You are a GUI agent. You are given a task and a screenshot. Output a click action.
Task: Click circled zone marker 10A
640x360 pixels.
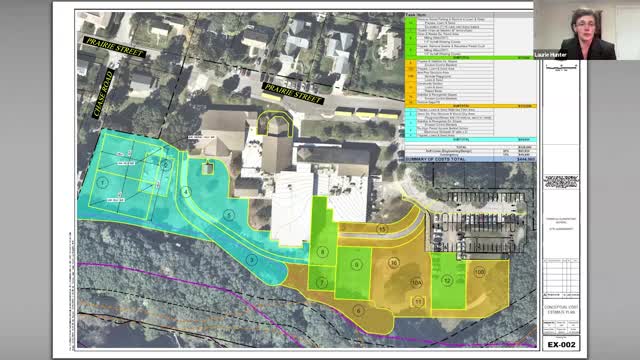416,282
